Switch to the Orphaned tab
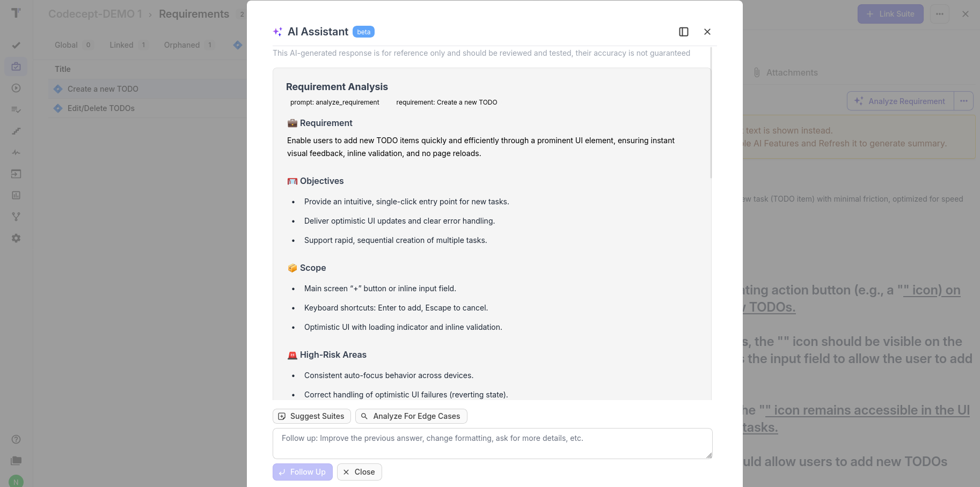 point(182,45)
